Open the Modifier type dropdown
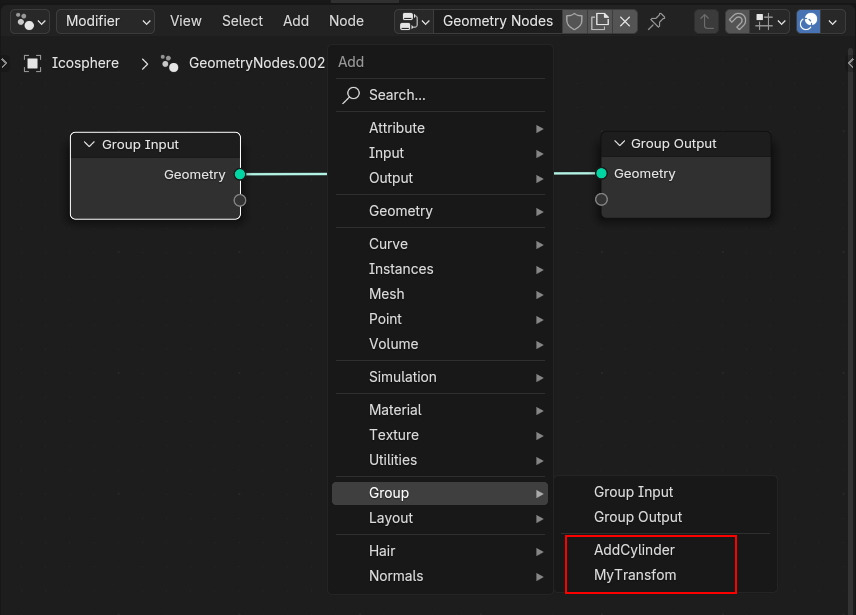The height and width of the screenshot is (615, 856). pyautogui.click(x=105, y=21)
